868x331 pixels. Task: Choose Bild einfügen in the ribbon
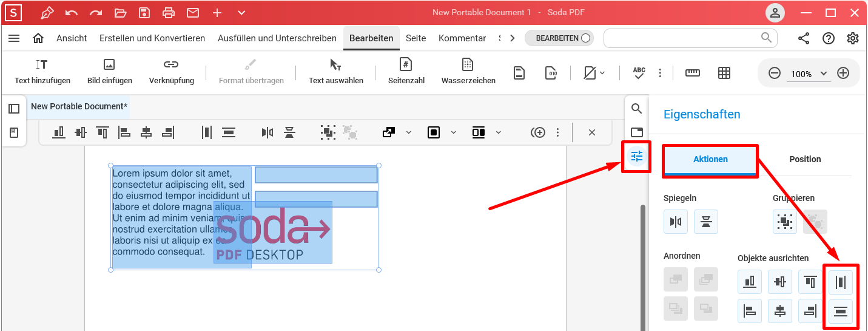point(109,72)
